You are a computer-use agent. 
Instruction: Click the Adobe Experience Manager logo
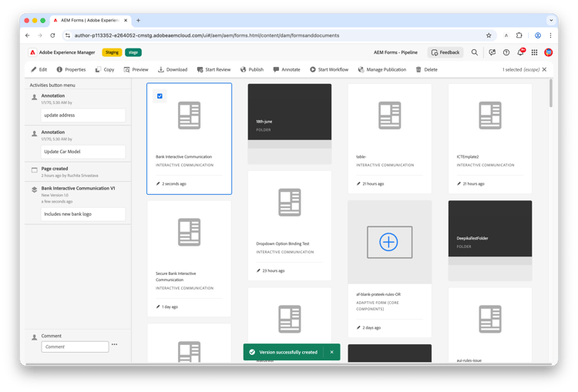tap(32, 52)
